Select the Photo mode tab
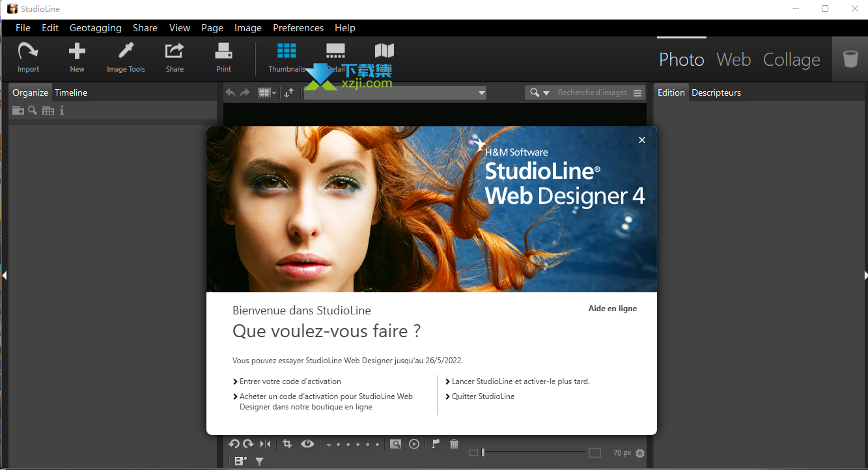 [x=682, y=59]
